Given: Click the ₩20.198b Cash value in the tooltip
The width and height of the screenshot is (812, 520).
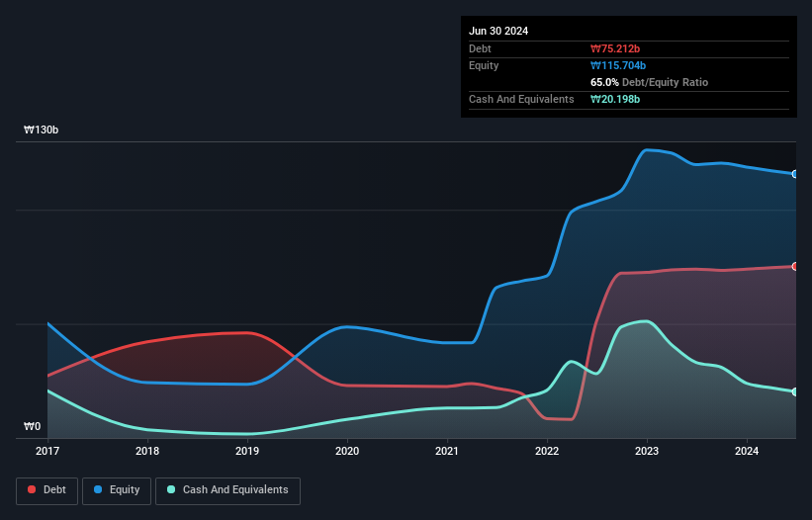Looking at the screenshot, I should click(615, 99).
